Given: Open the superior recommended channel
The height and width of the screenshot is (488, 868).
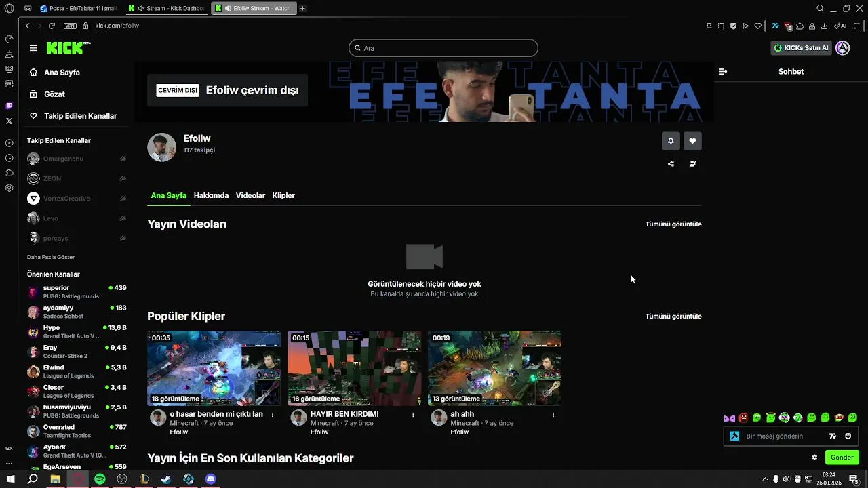Looking at the screenshot, I should pos(77,292).
